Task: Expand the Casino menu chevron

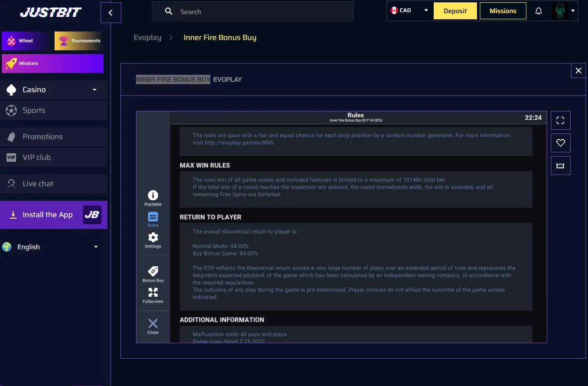Action: click(95, 90)
